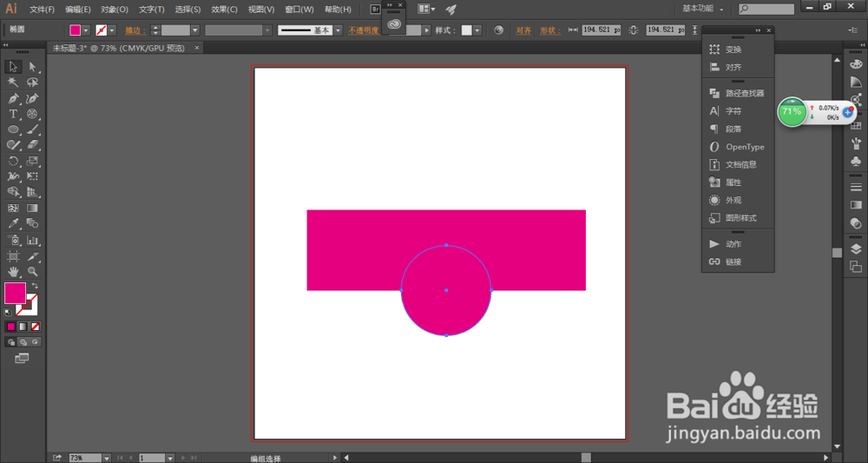The height and width of the screenshot is (463, 868).
Task: Open the 文件(F) menu
Action: click(42, 10)
